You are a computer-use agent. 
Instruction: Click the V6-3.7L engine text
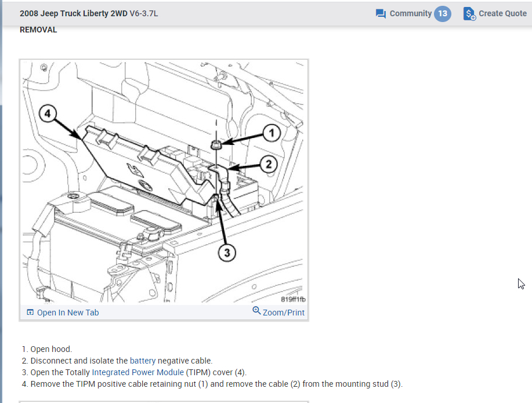tap(144, 13)
